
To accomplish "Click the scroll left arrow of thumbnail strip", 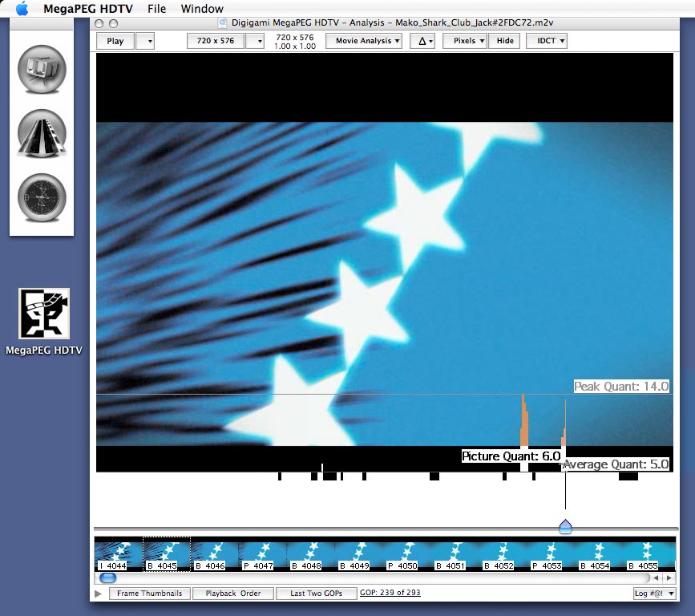I will click(656, 577).
